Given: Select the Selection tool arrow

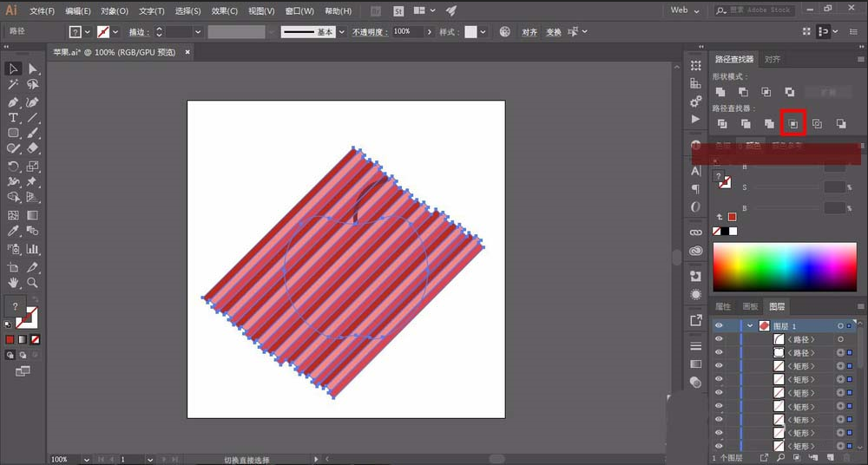Looking at the screenshot, I should (x=13, y=69).
